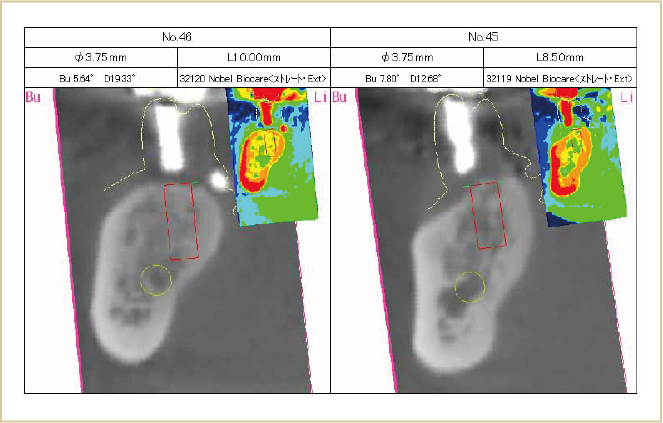Click the bone density color map in No.45
The image size is (663, 423).
578,155
